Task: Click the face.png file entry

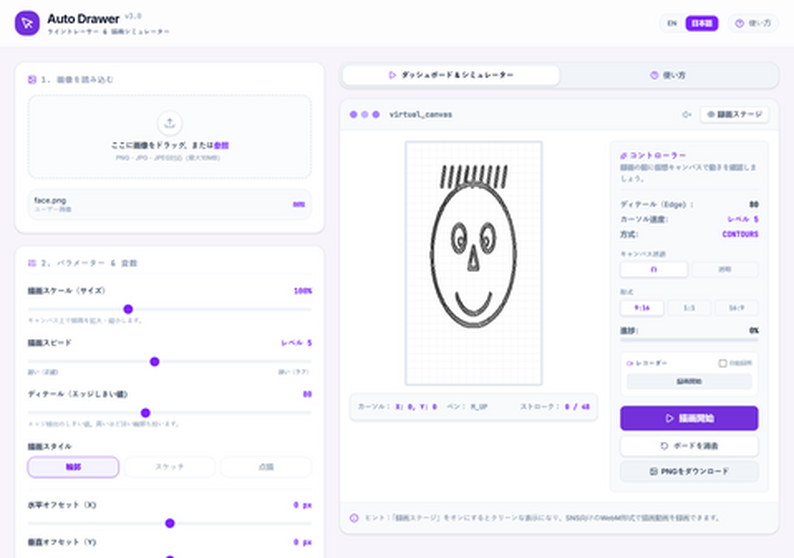Action: (x=170, y=204)
